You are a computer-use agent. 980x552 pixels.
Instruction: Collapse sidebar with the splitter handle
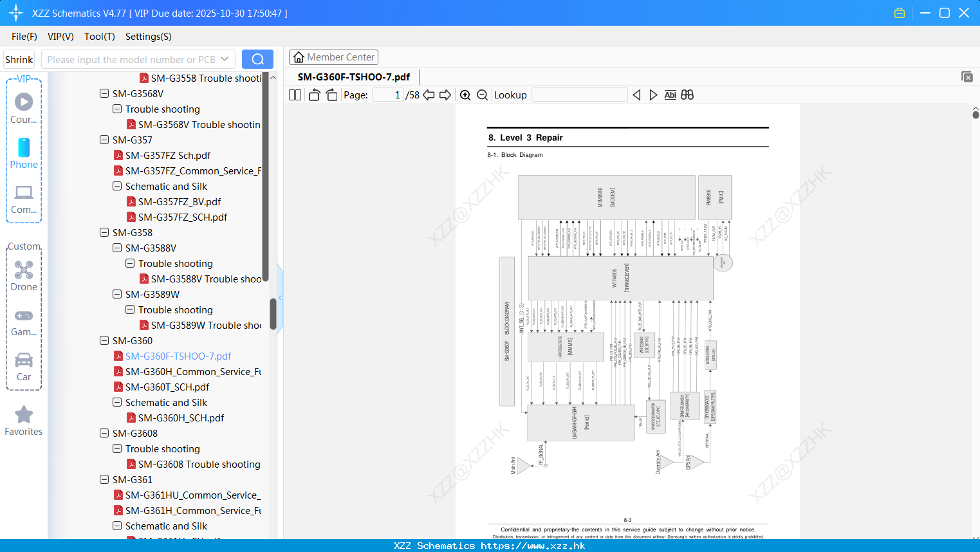click(x=280, y=297)
